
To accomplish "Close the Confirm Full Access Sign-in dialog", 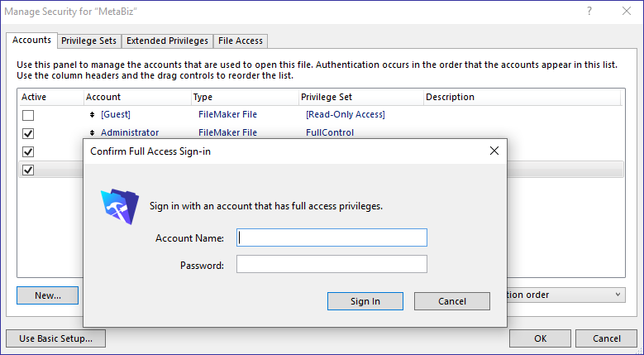I will tap(494, 151).
